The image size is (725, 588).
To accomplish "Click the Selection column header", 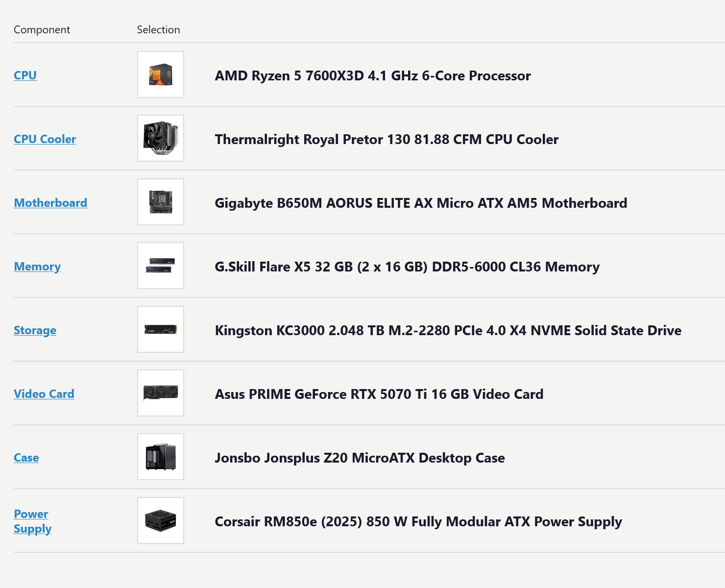I will pyautogui.click(x=158, y=29).
